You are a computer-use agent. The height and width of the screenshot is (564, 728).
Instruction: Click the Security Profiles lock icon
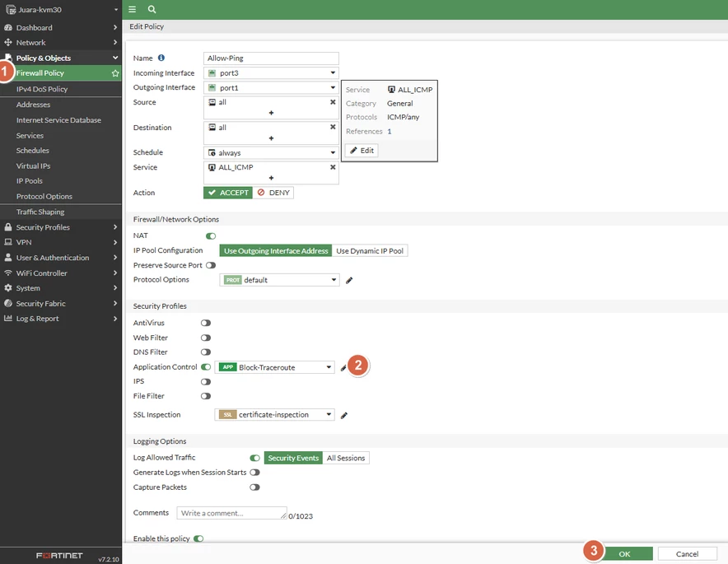tap(8, 227)
